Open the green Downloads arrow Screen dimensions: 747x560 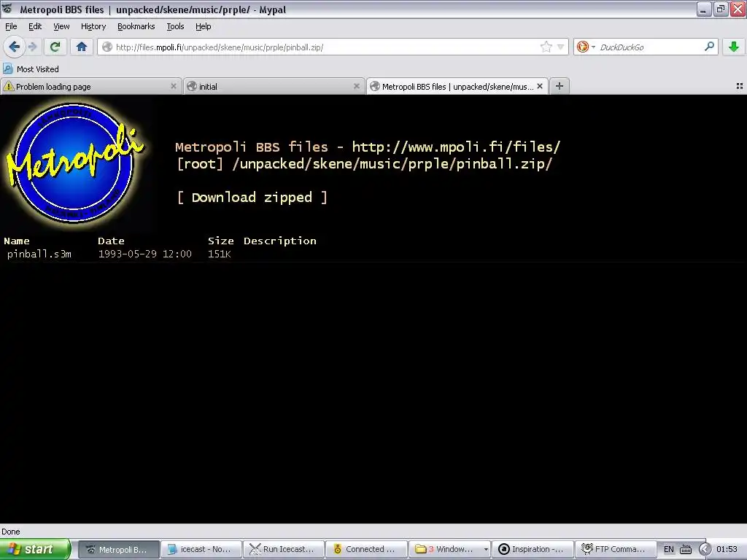click(734, 47)
